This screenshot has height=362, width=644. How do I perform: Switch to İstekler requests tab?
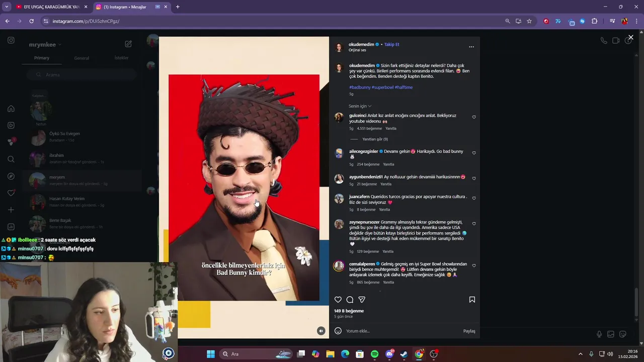pyautogui.click(x=121, y=58)
